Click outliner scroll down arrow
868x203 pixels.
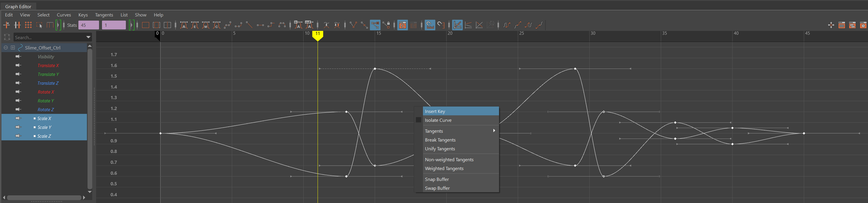(90, 192)
